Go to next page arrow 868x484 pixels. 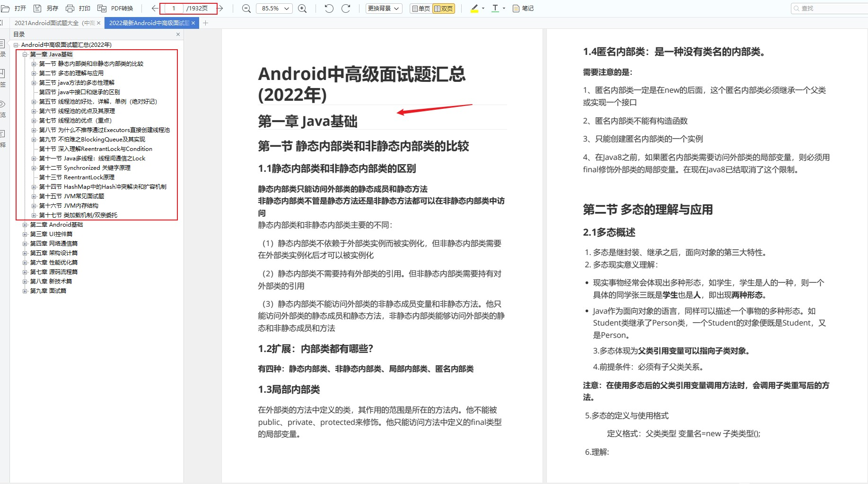[220, 9]
